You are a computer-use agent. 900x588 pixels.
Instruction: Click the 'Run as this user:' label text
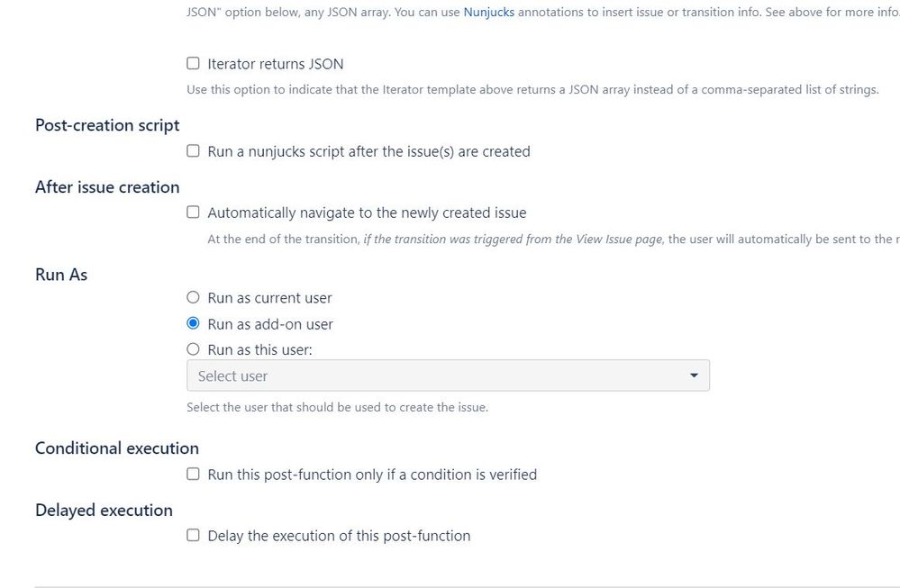pos(259,349)
